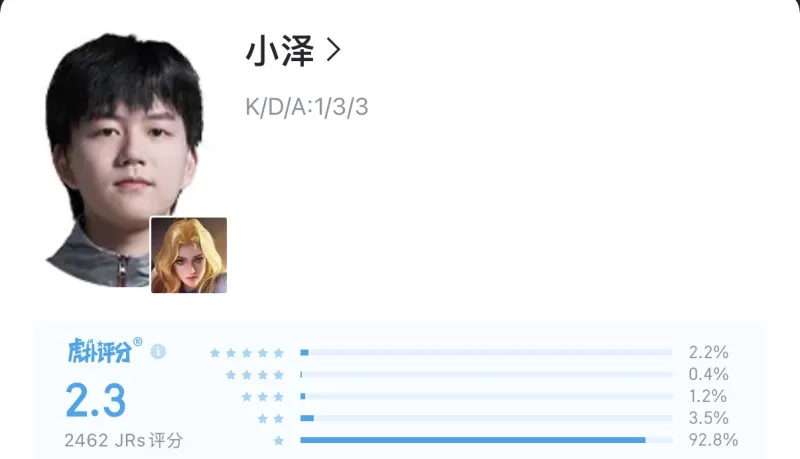Tap the 92.8% percentage label

(713, 440)
